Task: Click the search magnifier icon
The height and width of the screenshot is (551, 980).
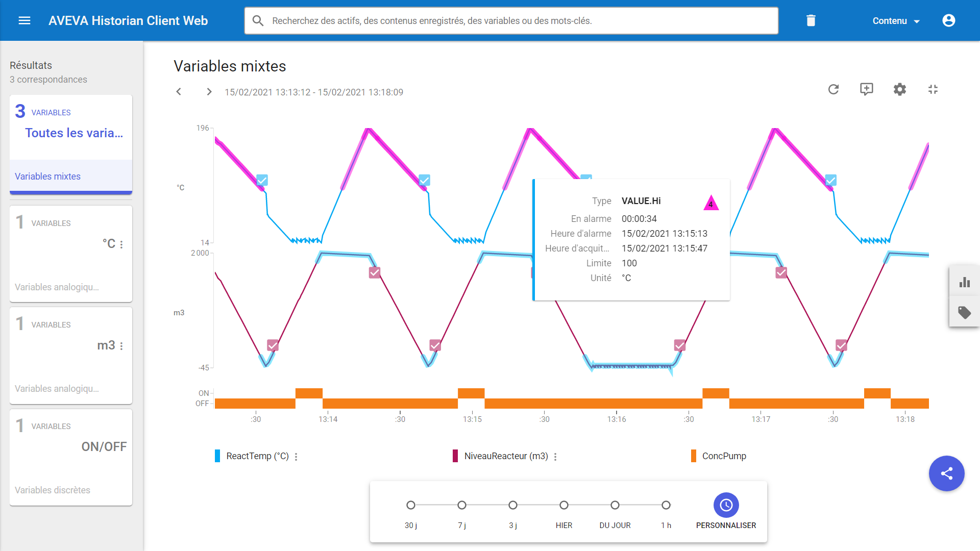Action: point(258,20)
